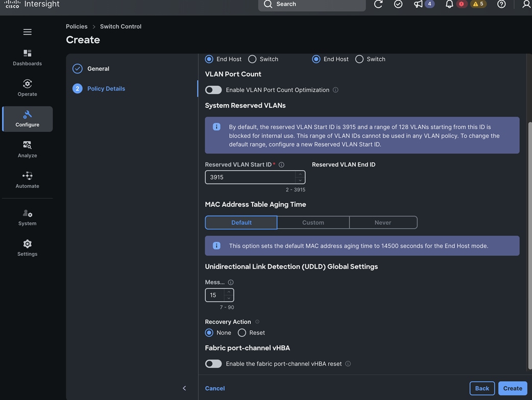The width and height of the screenshot is (532, 400).
Task: Select the Configure sidebar item
Action: click(28, 119)
